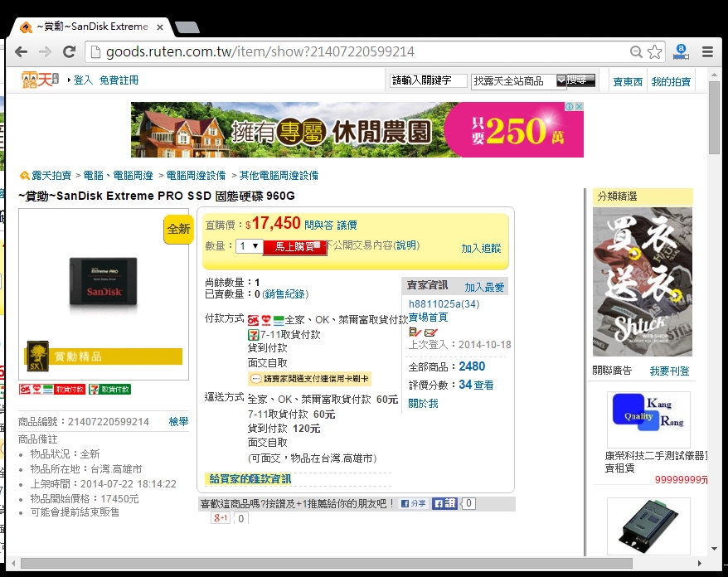Click the 休閒農園 banner advertisement
This screenshot has height=577, width=728.
point(357,129)
